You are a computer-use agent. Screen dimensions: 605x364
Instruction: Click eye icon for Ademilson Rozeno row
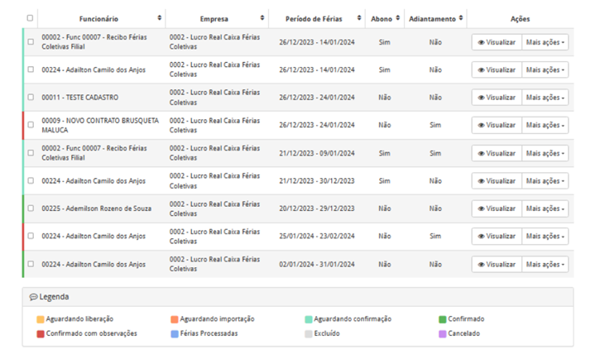482,208
